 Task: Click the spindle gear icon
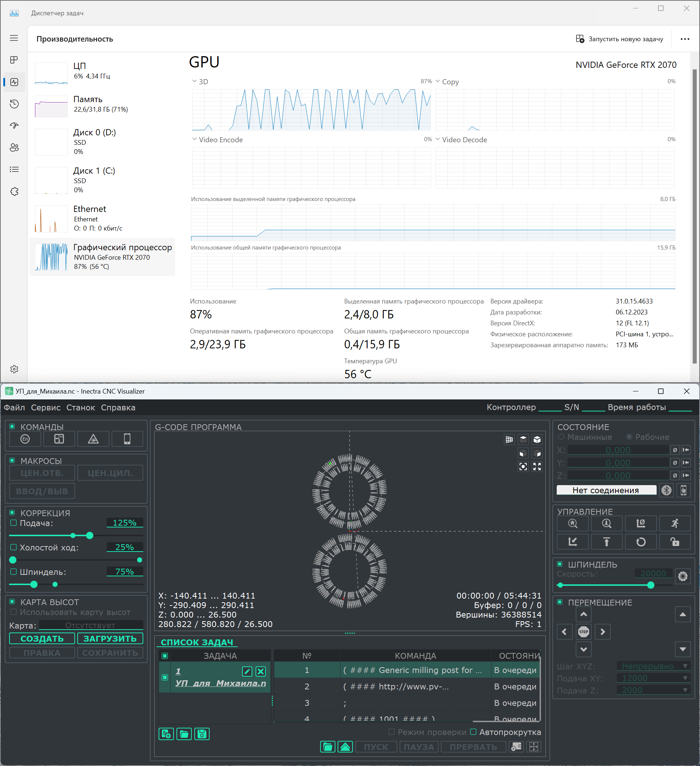pos(682,576)
